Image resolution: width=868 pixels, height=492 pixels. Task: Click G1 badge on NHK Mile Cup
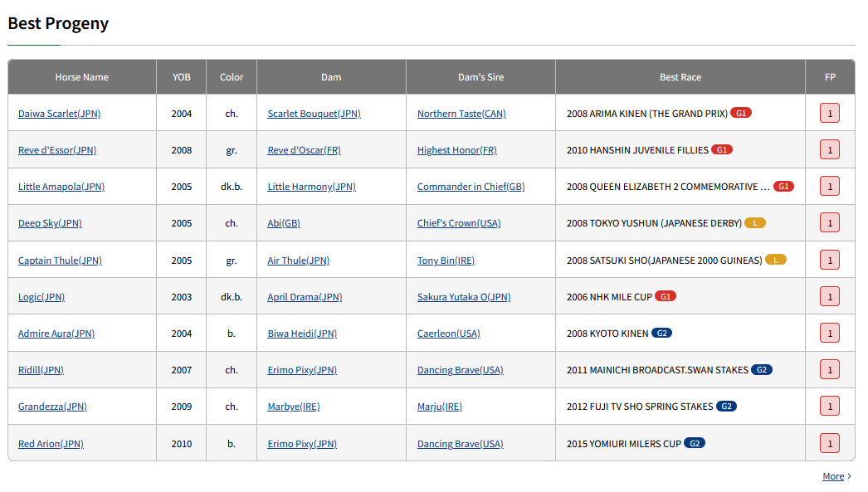point(666,296)
